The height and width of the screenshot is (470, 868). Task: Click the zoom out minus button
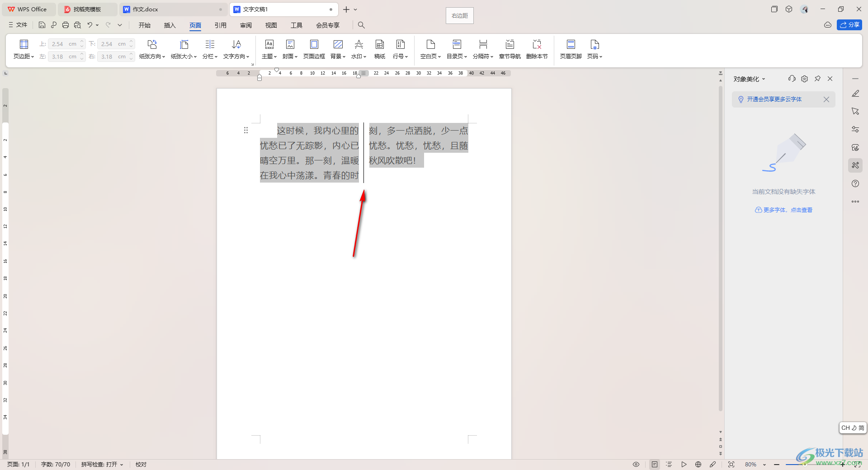tap(777, 465)
